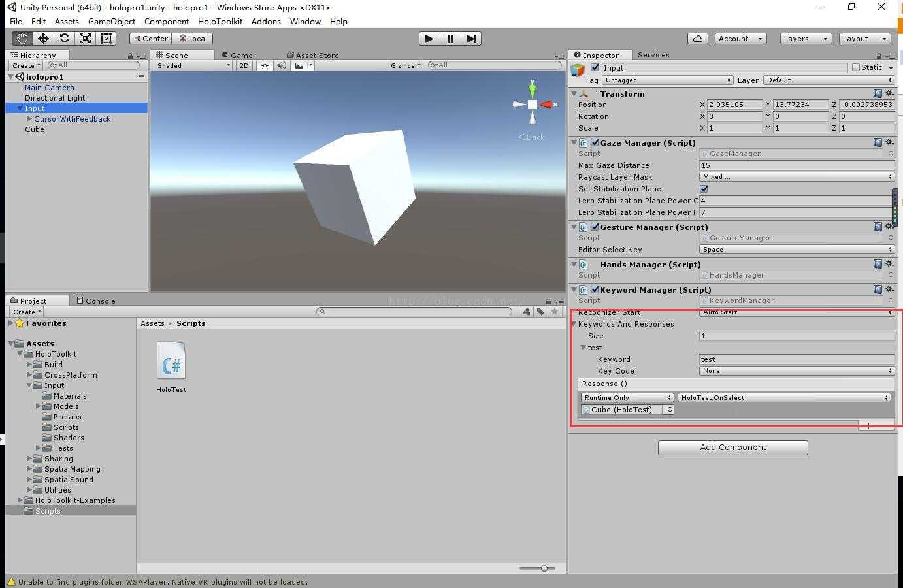The image size is (903, 588).
Task: Open Raycast Layer Mask dropdown
Action: pyautogui.click(x=796, y=177)
